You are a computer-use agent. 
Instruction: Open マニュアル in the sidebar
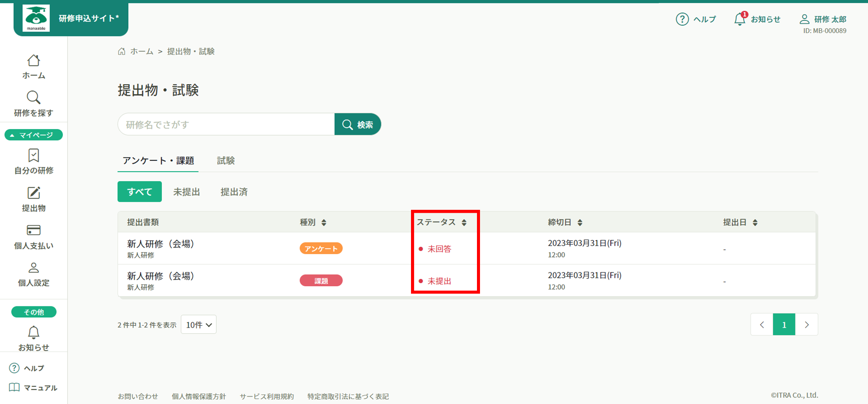(33, 387)
